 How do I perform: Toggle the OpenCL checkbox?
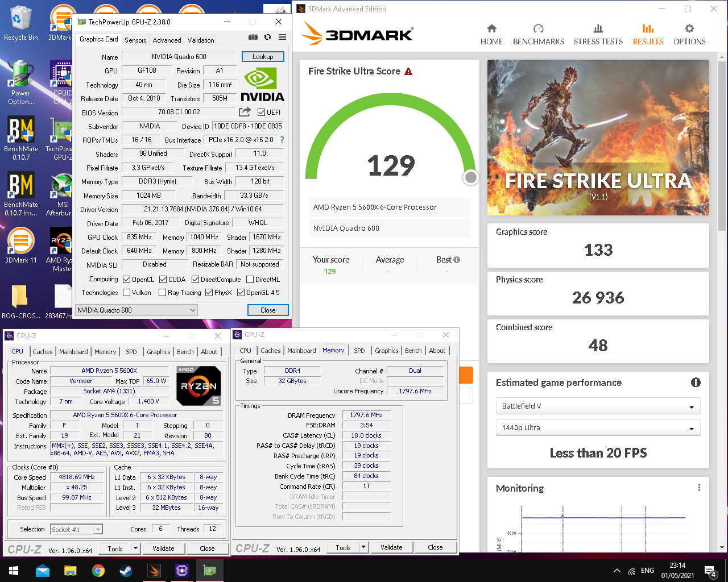pyautogui.click(x=127, y=280)
